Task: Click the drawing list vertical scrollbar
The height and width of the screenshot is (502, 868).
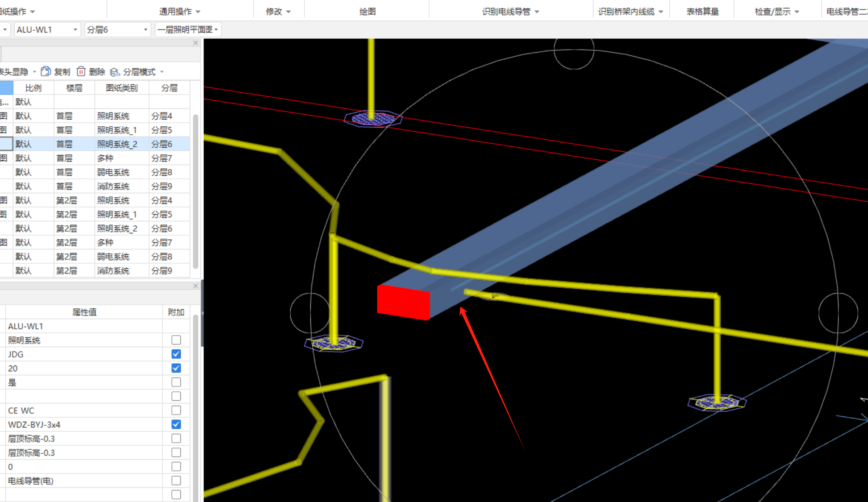Action: pos(195,191)
